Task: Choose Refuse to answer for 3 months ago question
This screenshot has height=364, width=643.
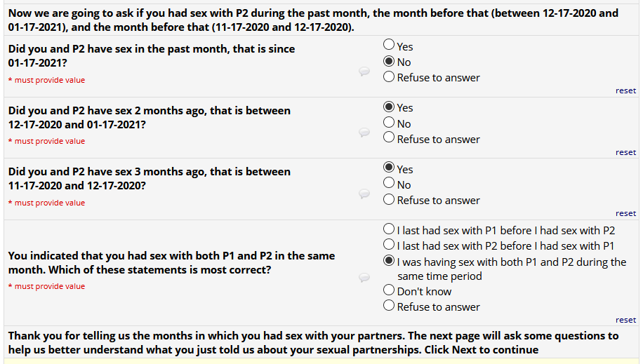Action: pos(389,199)
